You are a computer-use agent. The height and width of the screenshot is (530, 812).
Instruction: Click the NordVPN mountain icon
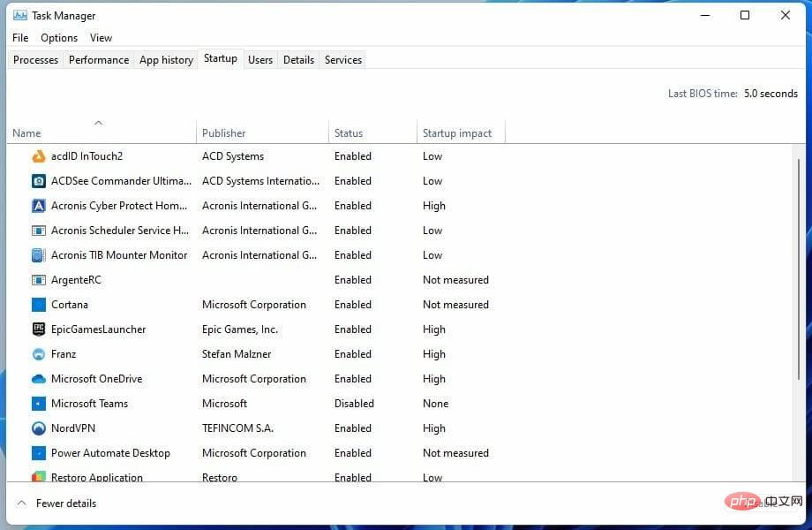[x=39, y=428]
